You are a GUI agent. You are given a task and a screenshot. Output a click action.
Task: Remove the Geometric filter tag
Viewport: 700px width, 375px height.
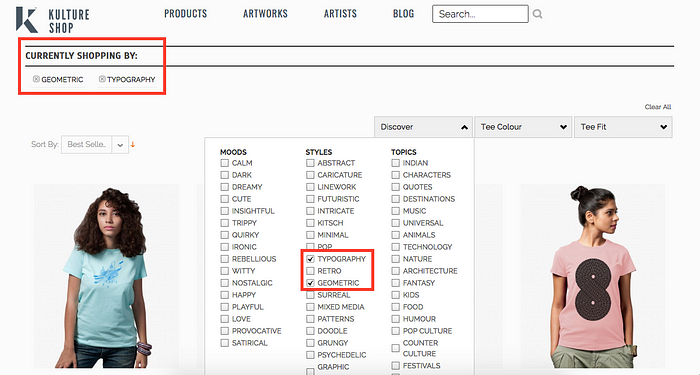36,79
